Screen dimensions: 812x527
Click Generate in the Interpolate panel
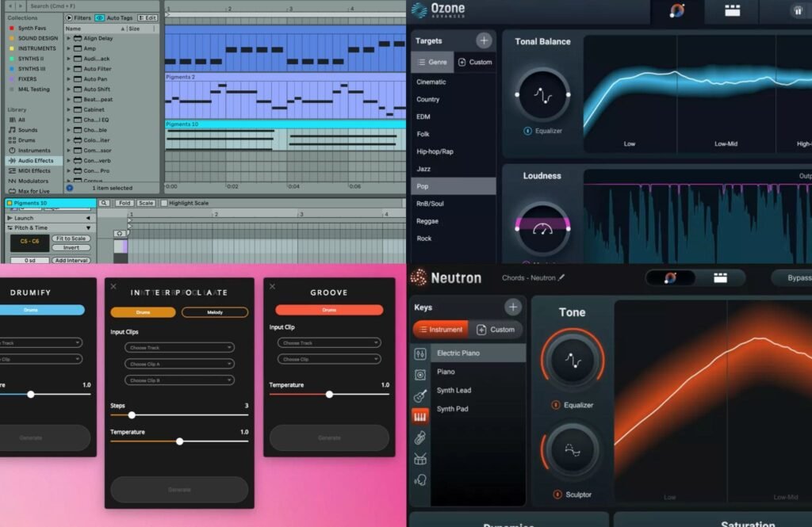pos(179,489)
